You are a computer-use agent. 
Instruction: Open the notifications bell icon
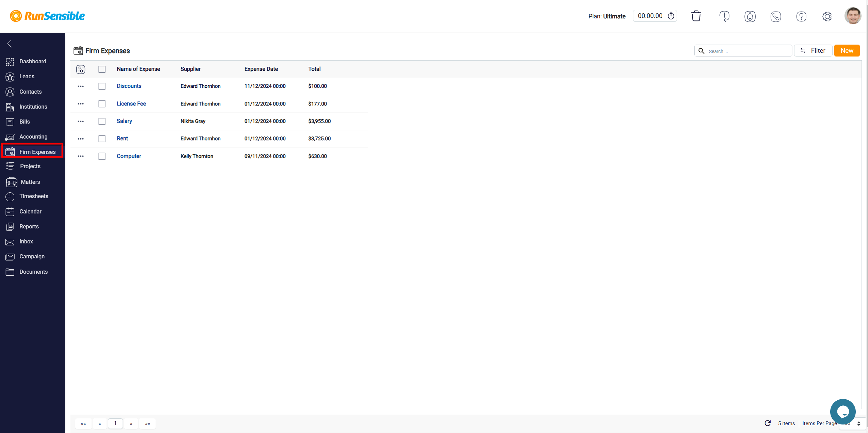(x=749, y=16)
